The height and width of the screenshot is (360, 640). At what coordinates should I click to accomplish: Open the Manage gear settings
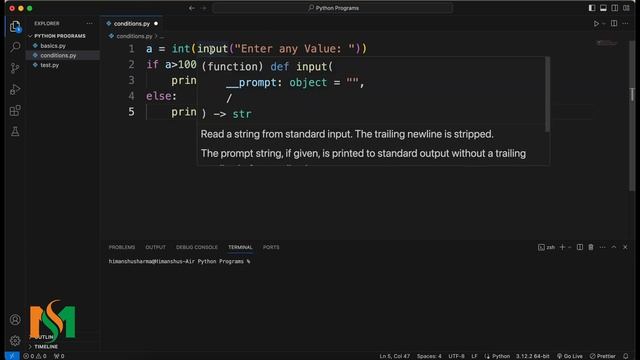coord(15,340)
